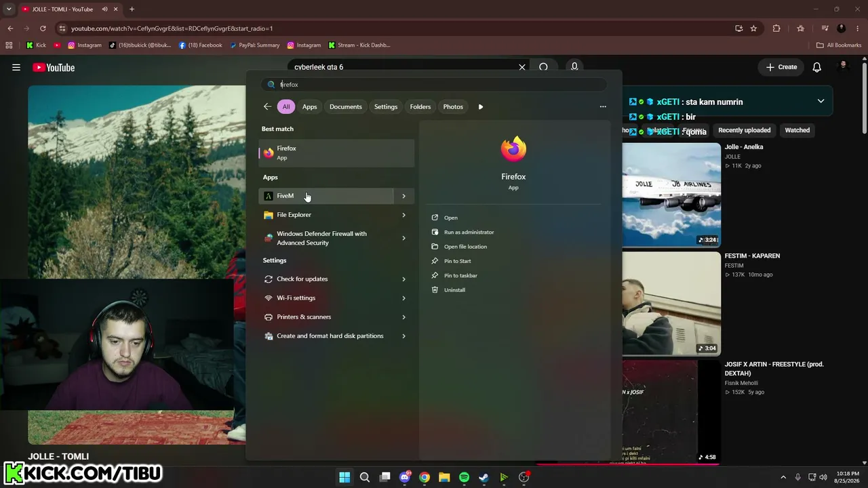Open Task View on the taskbar
Image resolution: width=868 pixels, height=488 pixels.
pyautogui.click(x=385, y=477)
